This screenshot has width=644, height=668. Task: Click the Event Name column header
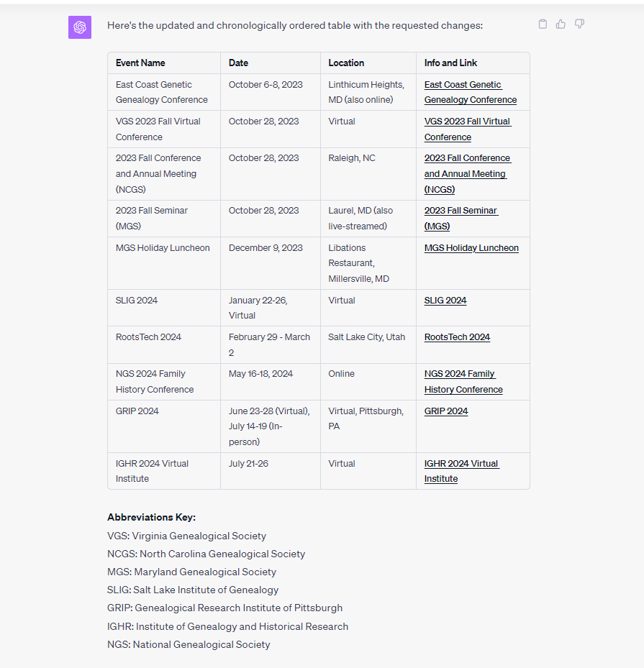click(x=140, y=63)
